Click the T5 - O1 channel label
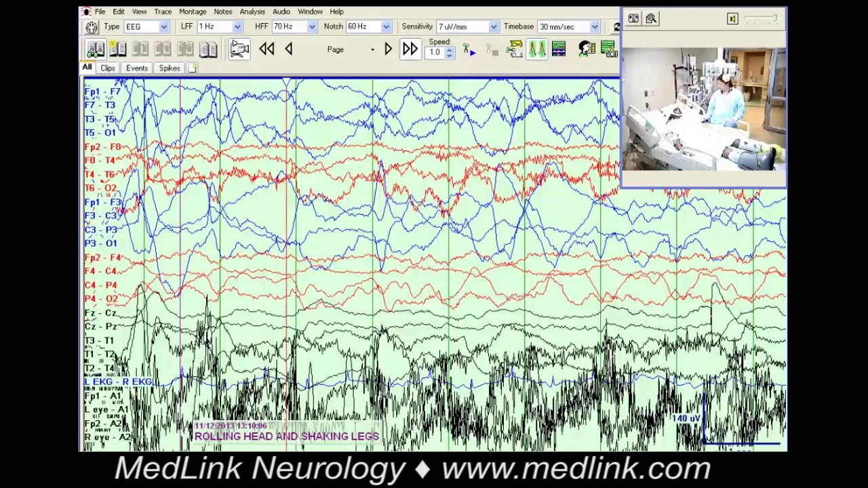The height and width of the screenshot is (488, 868). tap(100, 133)
